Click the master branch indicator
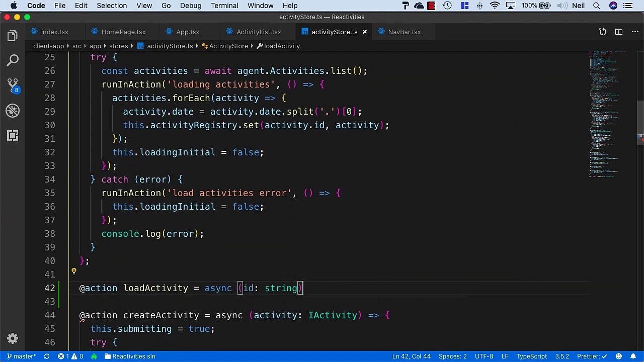Screen dimensions: 644x362 (21, 356)
